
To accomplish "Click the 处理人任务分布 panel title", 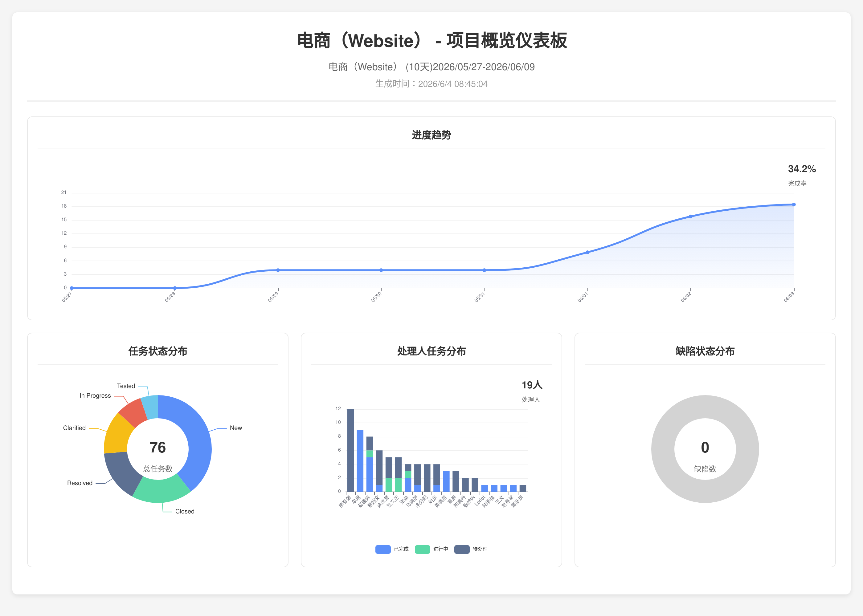I will pos(431,351).
